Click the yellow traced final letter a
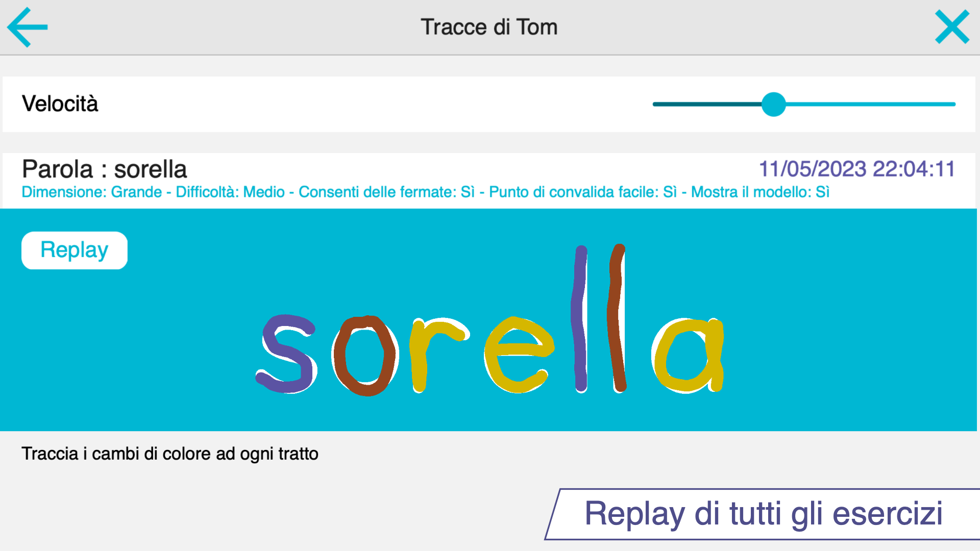The width and height of the screenshot is (980, 551). [x=689, y=355]
